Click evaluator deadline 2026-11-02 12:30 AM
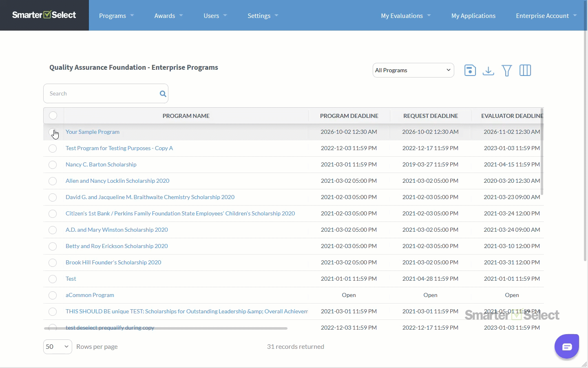The width and height of the screenshot is (588, 368). 512,132
